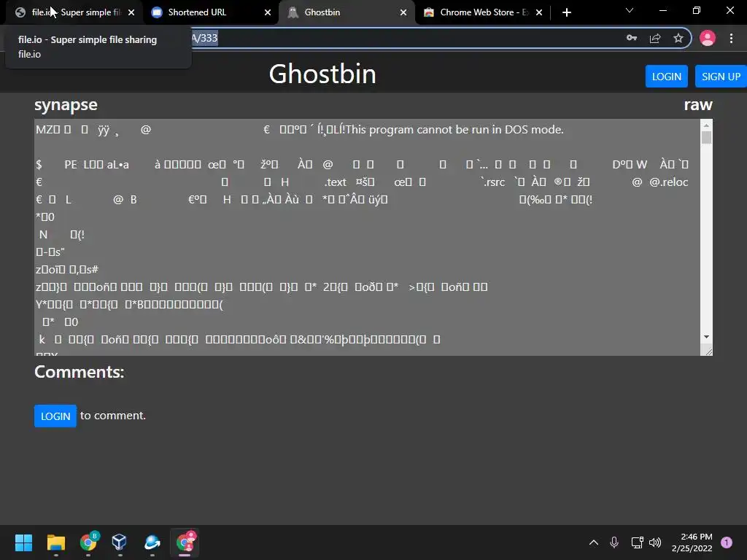
Task: Open the clock and date flyout
Action: (x=692, y=542)
